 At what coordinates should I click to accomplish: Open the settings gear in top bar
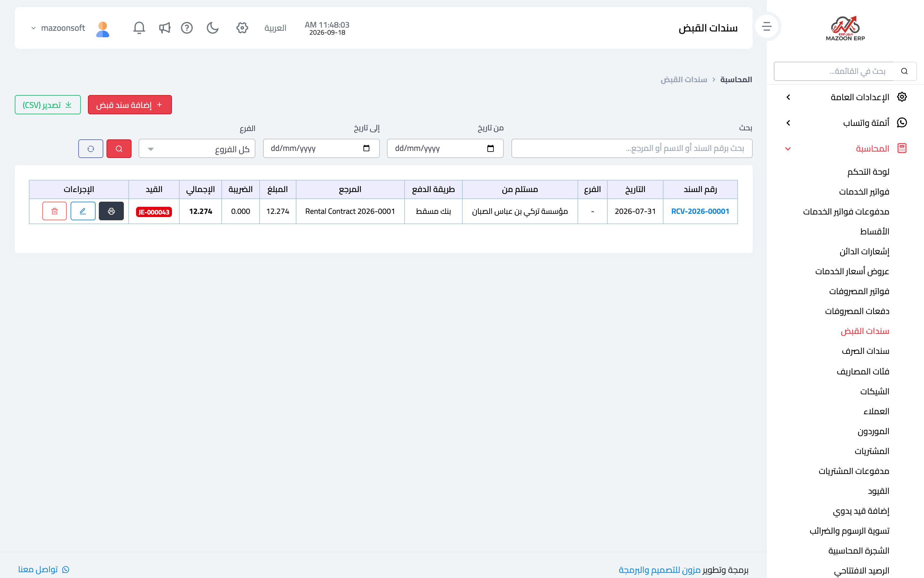point(242,28)
